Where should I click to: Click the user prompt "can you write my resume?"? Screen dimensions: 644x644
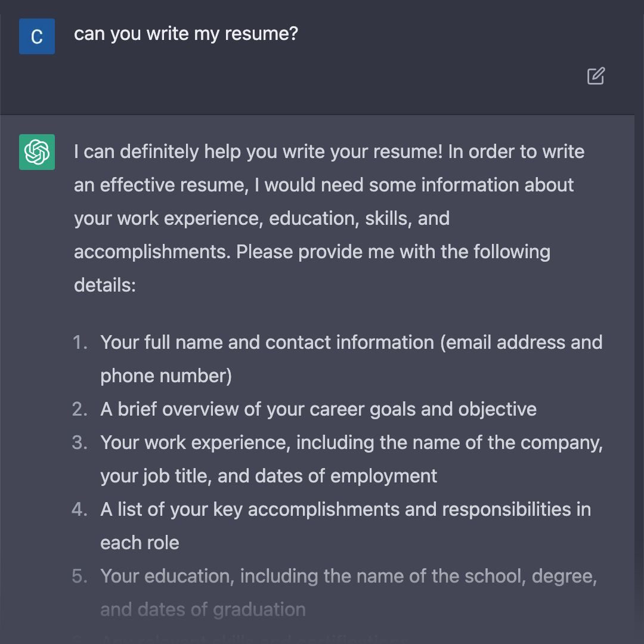(x=185, y=33)
